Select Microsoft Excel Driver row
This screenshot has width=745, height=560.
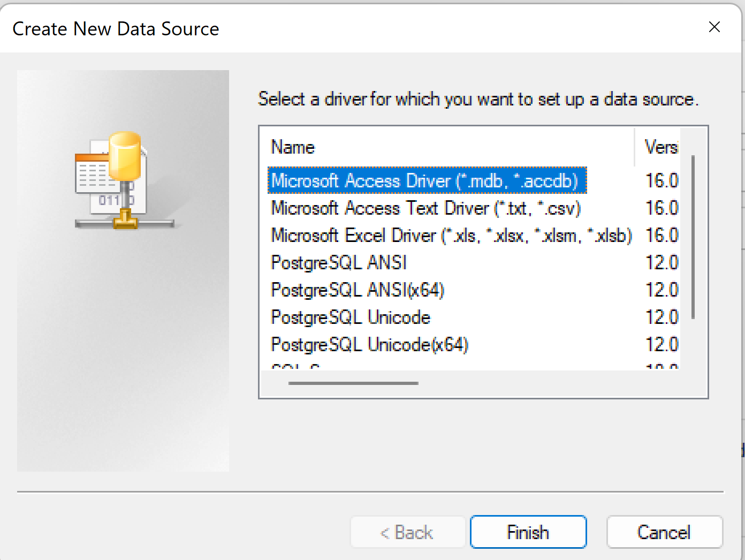451,235
